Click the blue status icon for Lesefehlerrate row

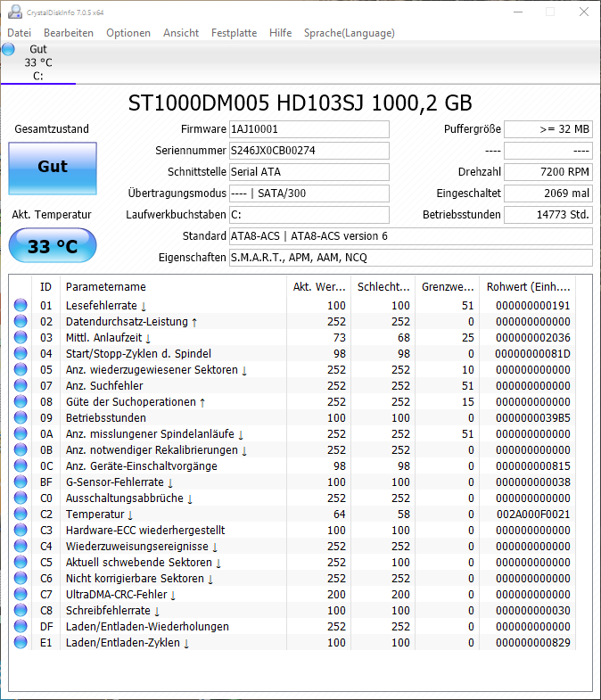click(21, 305)
